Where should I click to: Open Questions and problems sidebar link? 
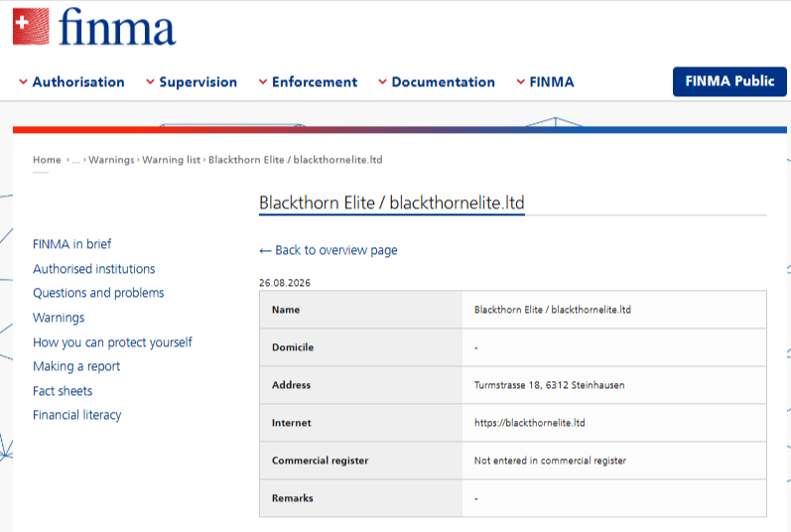98,293
